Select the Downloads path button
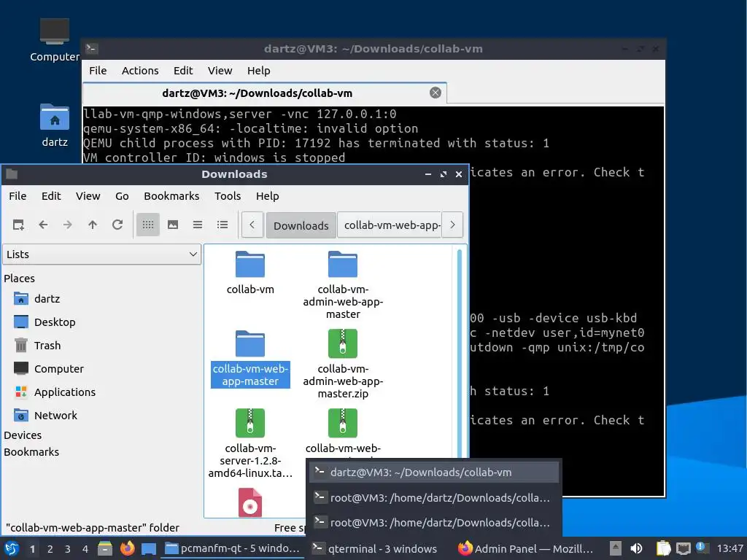Screen dimensions: 747x560 (x=301, y=225)
